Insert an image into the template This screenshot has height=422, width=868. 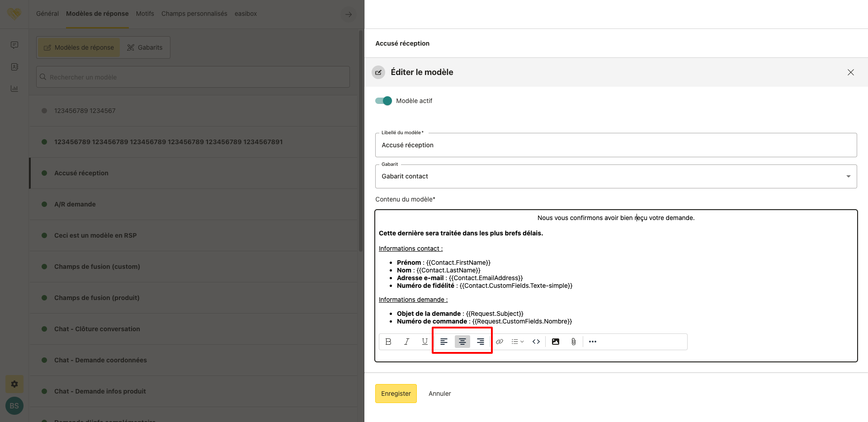556,342
